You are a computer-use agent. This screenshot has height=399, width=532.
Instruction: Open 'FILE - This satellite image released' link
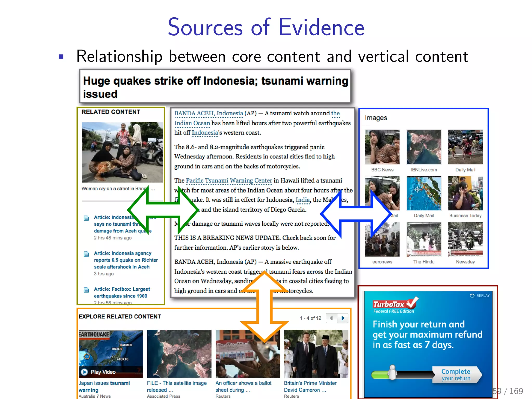click(x=177, y=387)
